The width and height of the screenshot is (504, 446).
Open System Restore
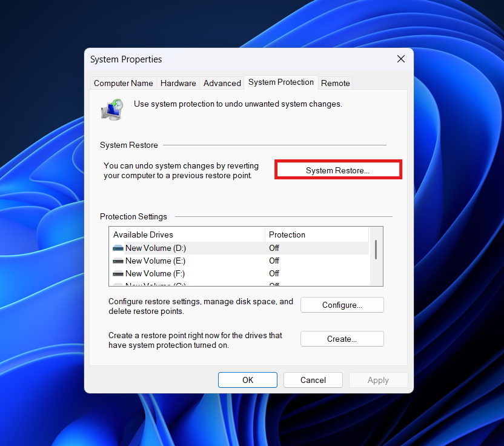tap(338, 170)
